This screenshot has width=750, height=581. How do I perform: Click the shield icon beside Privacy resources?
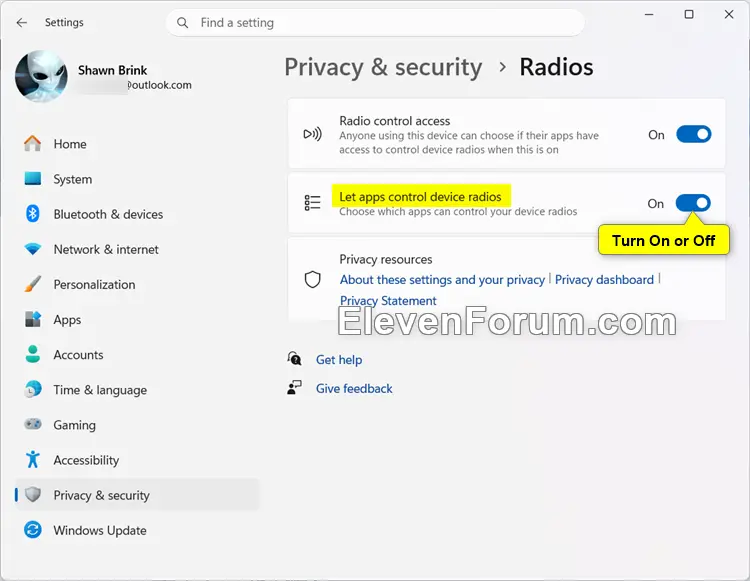pyautogui.click(x=312, y=280)
